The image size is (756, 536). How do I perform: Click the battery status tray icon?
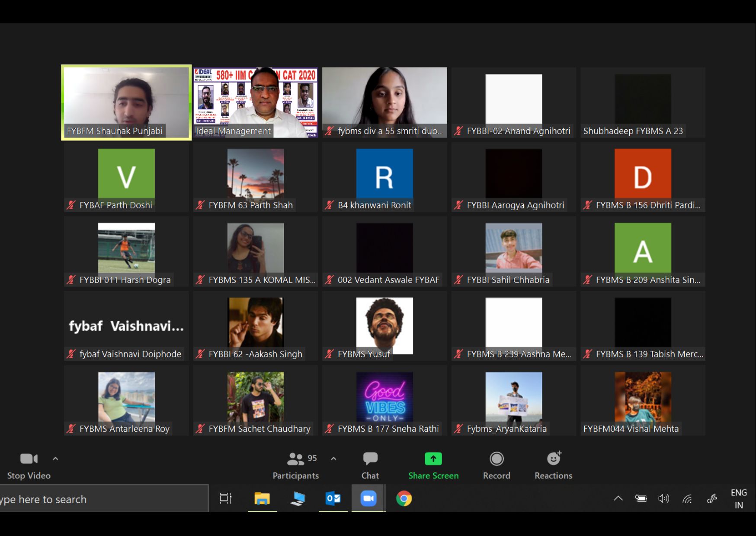tap(641, 498)
